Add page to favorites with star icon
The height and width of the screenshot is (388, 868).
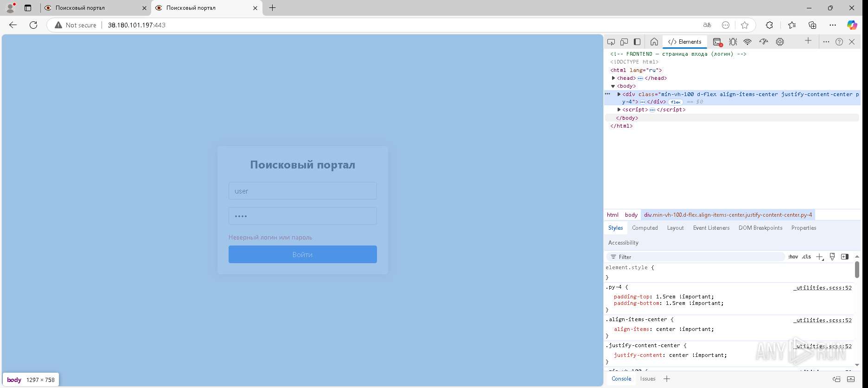tap(745, 25)
